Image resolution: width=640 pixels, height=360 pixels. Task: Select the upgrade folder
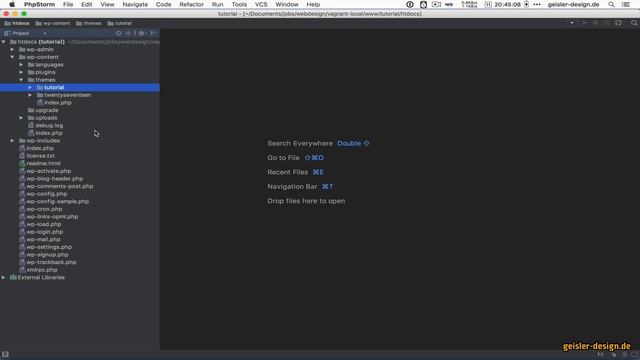point(47,110)
